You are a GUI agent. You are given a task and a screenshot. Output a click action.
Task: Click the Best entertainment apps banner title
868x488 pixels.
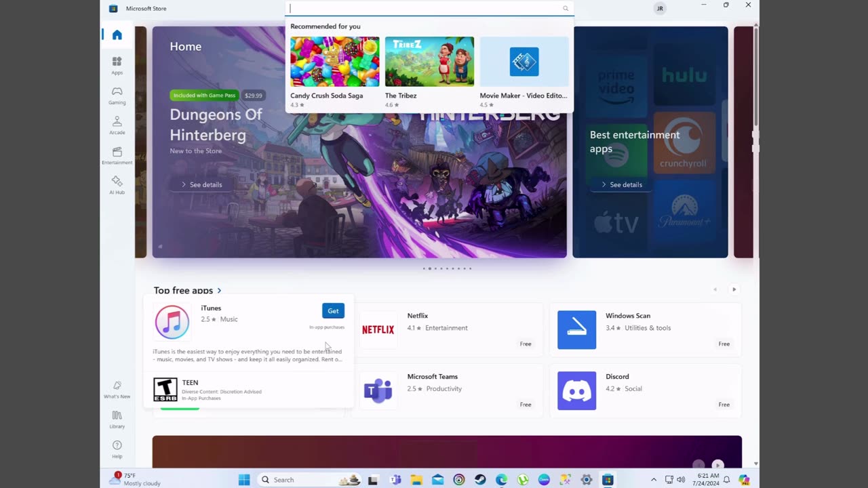(x=635, y=142)
